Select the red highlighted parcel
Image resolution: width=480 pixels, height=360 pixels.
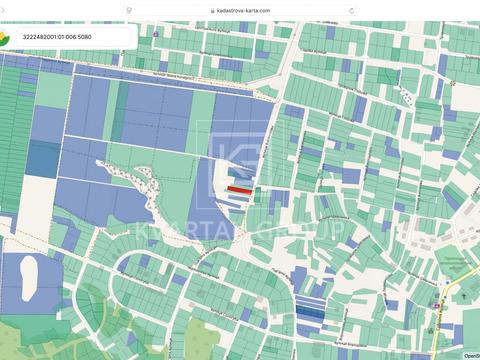240,190
